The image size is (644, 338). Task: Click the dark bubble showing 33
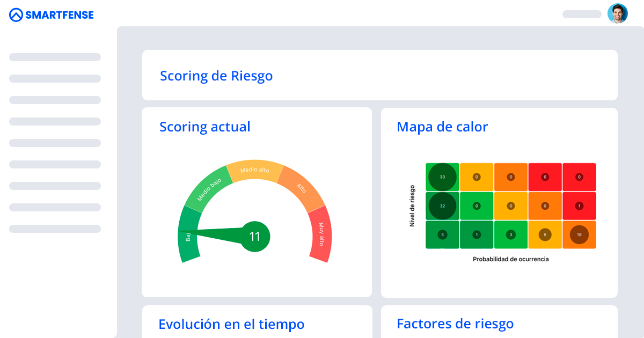coord(442,177)
